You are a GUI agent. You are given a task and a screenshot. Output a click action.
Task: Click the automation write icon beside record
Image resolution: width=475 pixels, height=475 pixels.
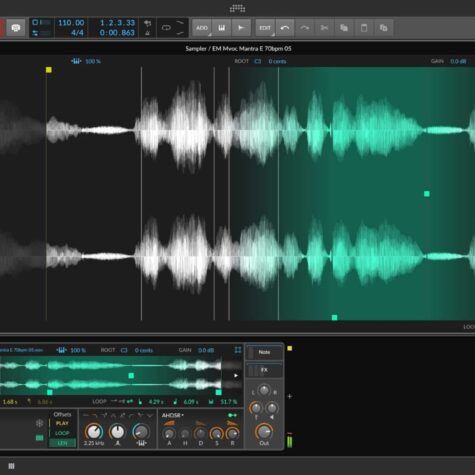[16, 28]
